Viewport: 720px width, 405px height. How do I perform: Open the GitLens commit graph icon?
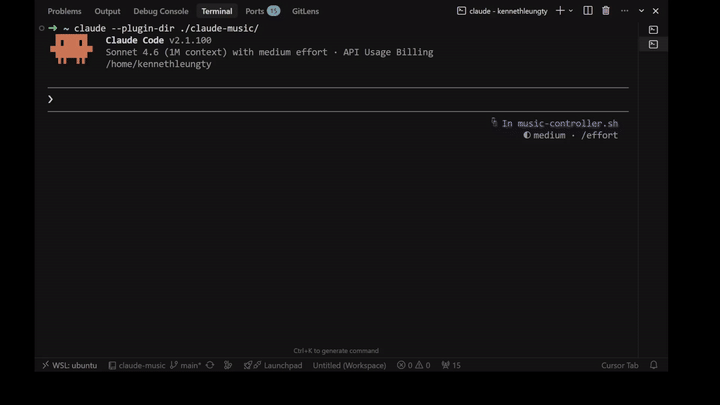pos(228,365)
